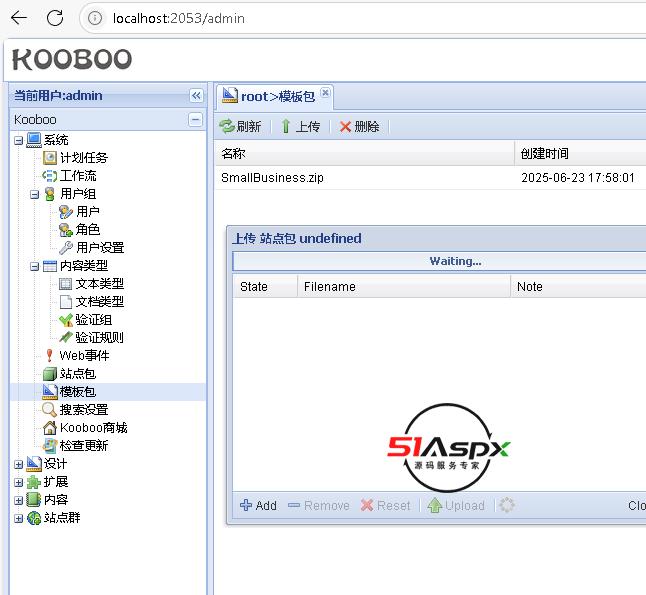Open Kooboo商城 tree item
This screenshot has height=595, width=646.
[94, 428]
